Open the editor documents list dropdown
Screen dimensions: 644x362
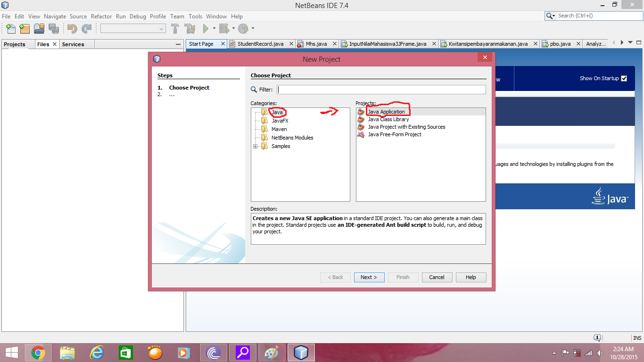click(631, 42)
